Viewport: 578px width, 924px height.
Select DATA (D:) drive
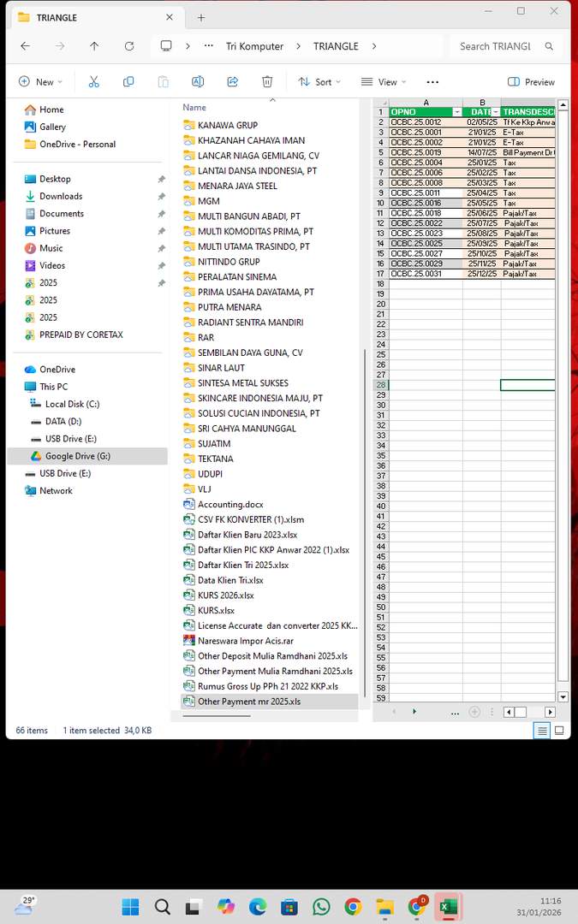pos(63,421)
